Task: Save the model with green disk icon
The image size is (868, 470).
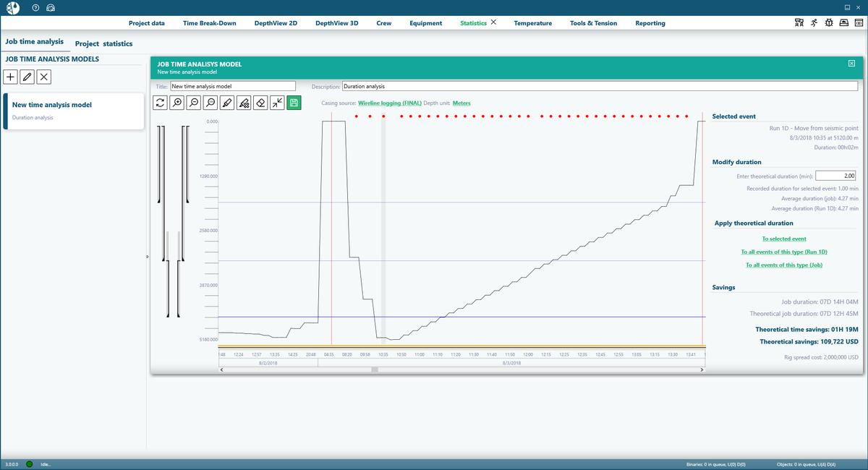Action: [x=294, y=103]
